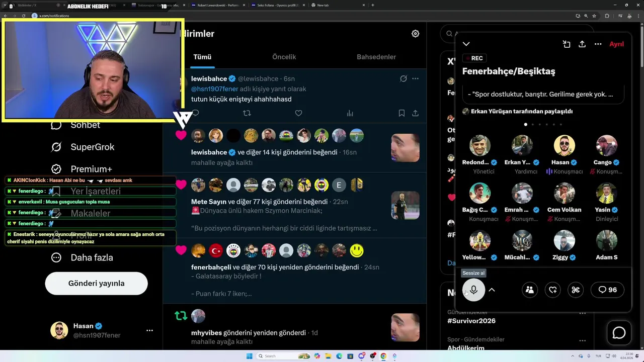Screen dimensions: 644x362
Task: Open a new browser tab with plus
Action: (x=373, y=5)
